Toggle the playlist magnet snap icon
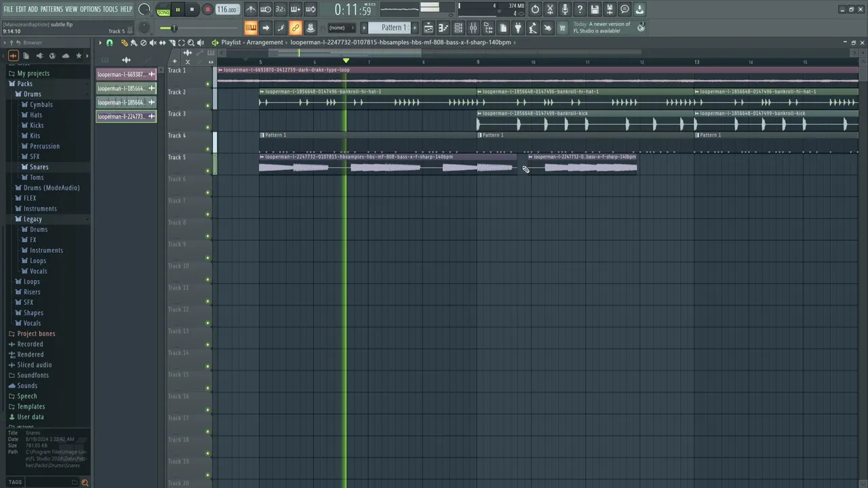 pos(110,43)
